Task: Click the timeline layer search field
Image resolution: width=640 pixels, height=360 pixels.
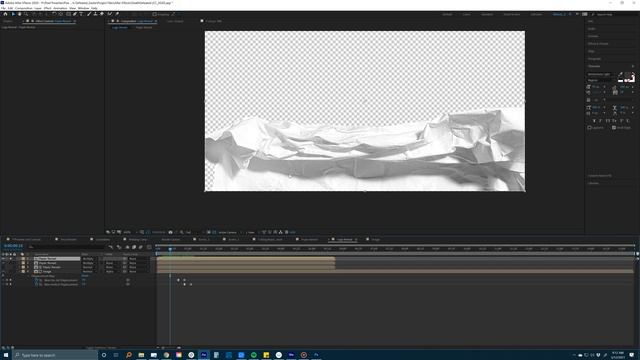Action: point(67,247)
